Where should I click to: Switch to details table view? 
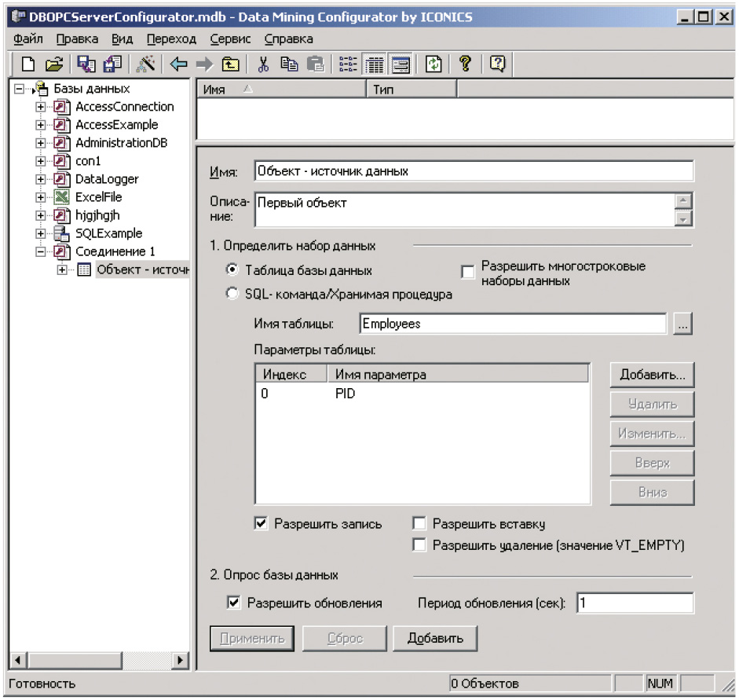pos(375,64)
